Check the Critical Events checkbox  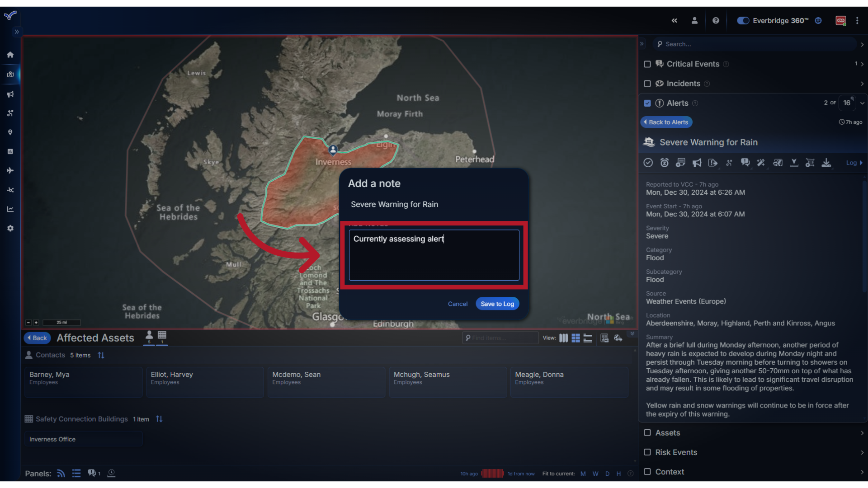tap(647, 64)
